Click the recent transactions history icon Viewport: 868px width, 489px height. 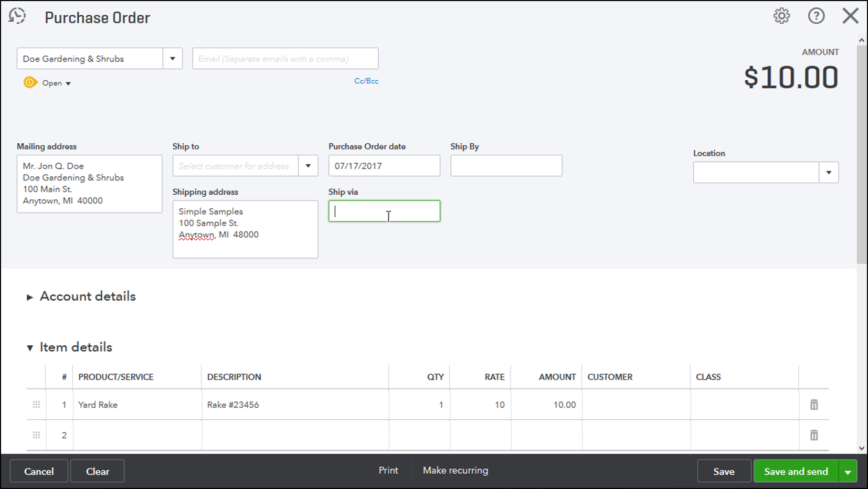click(x=17, y=16)
